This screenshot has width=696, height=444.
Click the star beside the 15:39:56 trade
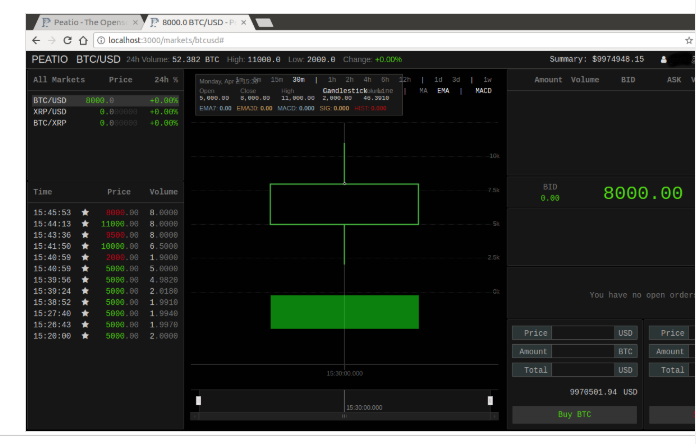pyautogui.click(x=85, y=280)
